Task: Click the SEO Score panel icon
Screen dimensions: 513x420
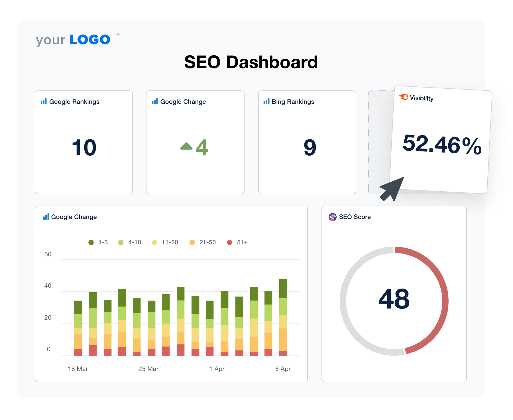Action: [x=332, y=217]
